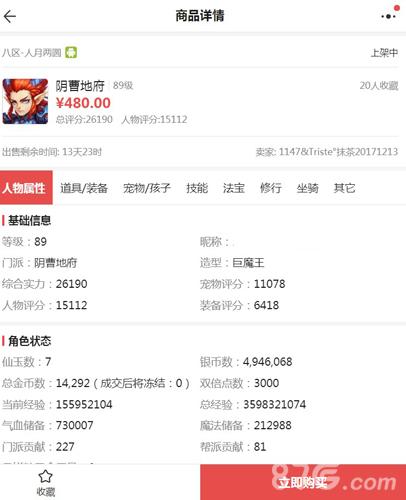Image resolution: width=406 pixels, height=500 pixels.
Task: Switch to the 其它 tab
Action: (x=344, y=188)
